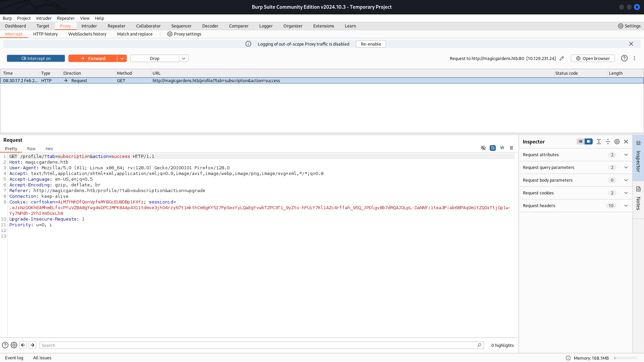Open the Dashboard tab

coord(15,26)
